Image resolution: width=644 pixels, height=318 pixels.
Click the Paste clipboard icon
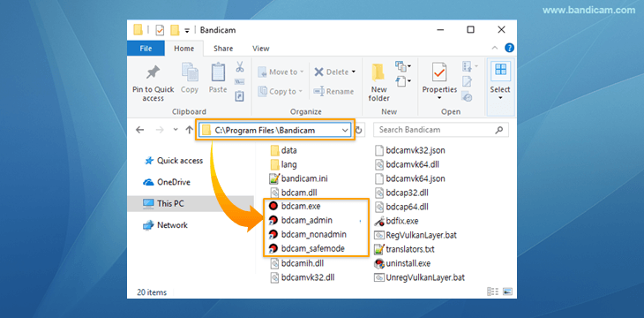pos(218,72)
